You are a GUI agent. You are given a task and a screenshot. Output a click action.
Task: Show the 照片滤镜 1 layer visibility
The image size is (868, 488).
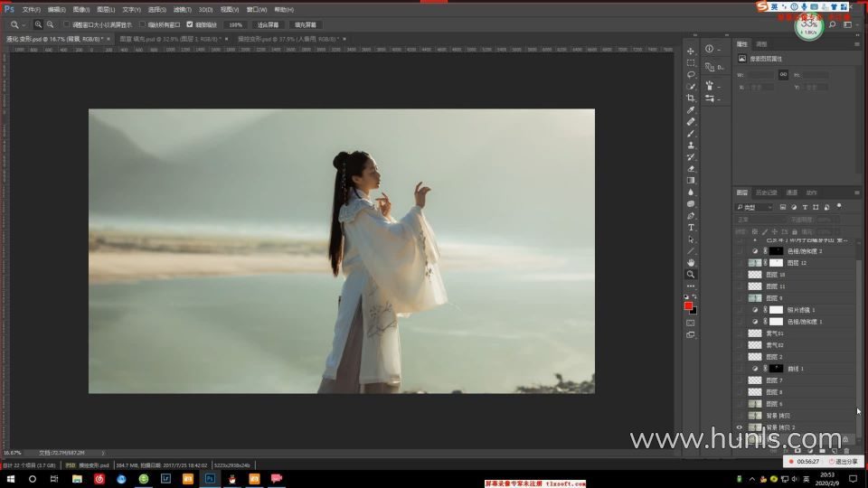739,310
